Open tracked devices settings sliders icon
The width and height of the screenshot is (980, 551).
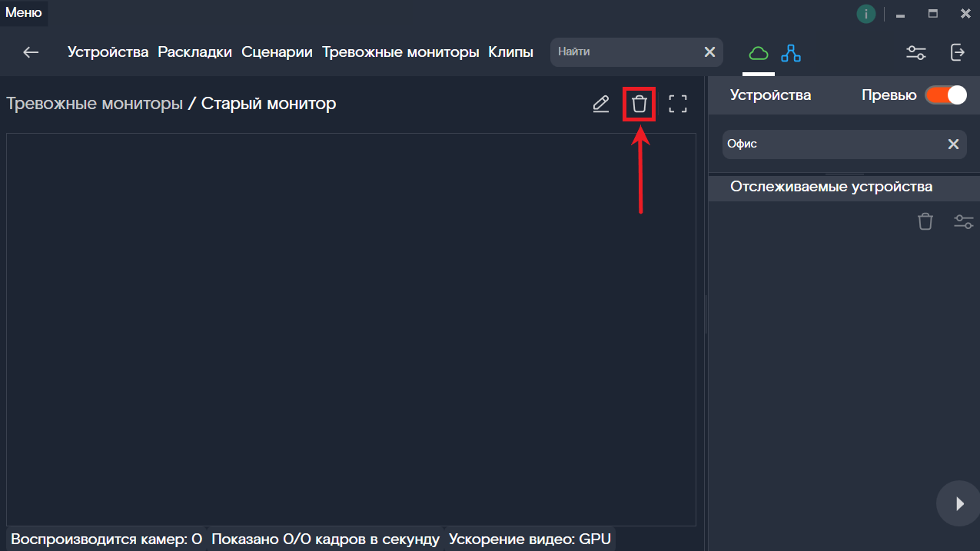964,221
